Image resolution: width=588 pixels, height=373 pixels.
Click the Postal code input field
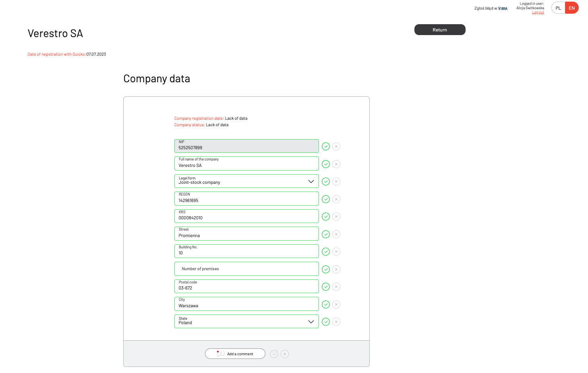coord(246,286)
